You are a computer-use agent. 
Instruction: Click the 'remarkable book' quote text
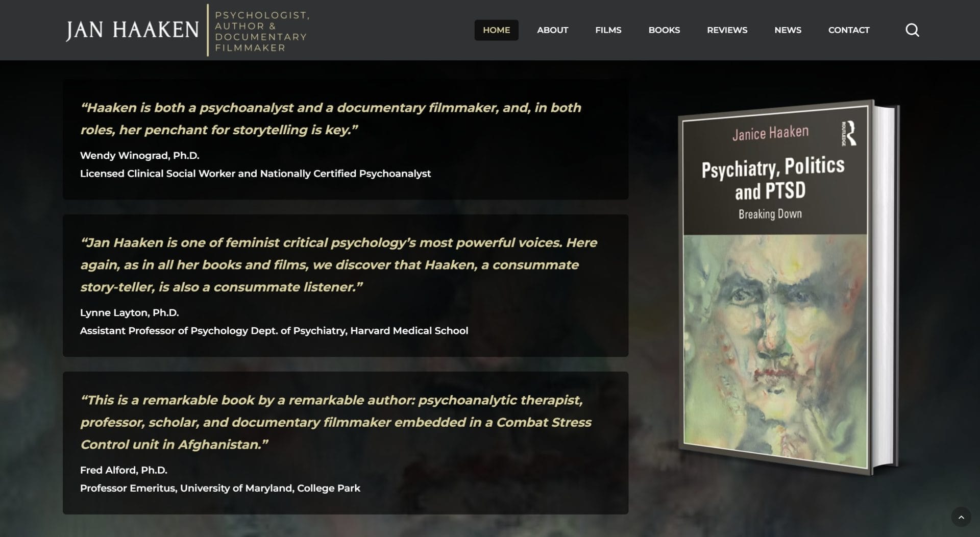click(x=335, y=422)
